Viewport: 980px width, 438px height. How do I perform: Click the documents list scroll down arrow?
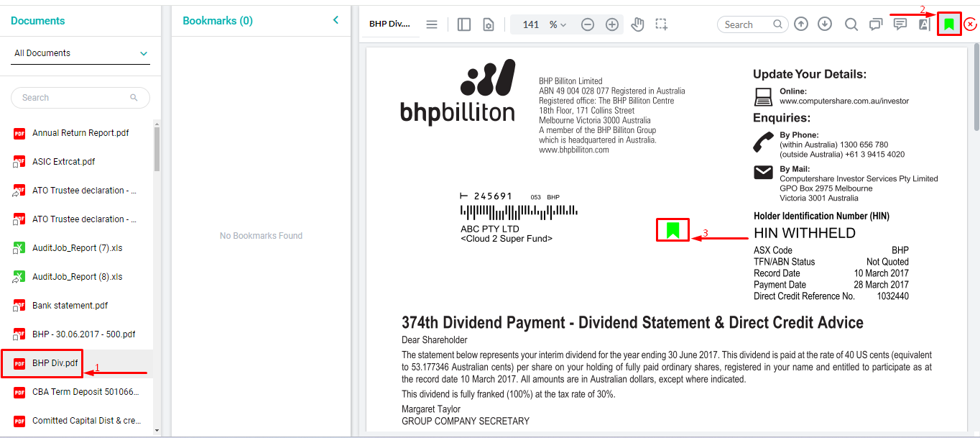(157, 430)
